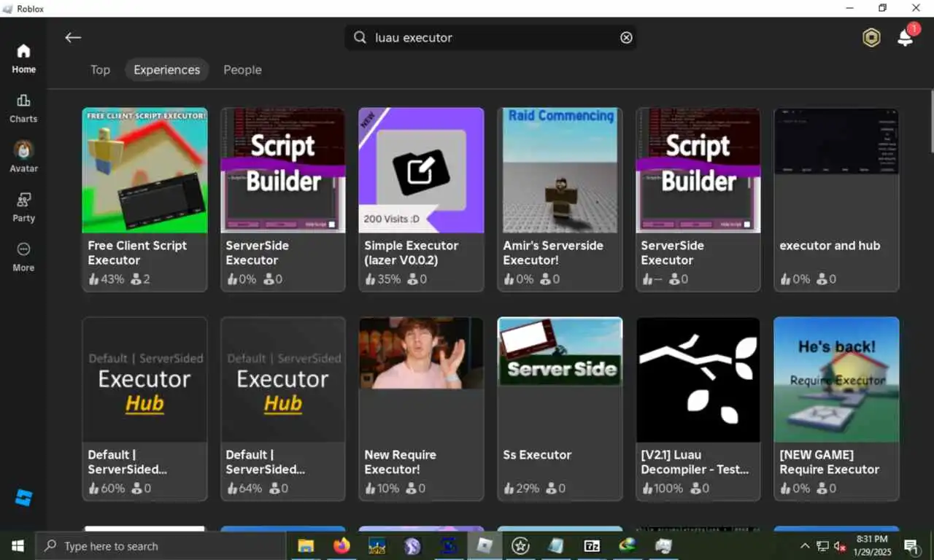934x560 pixels.
Task: Switch to the People tab
Action: [242, 70]
